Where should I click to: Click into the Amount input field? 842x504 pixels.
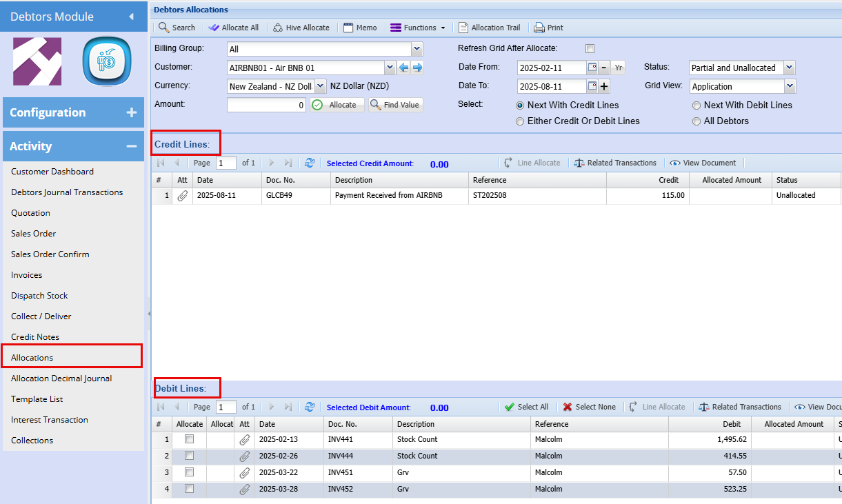point(266,105)
